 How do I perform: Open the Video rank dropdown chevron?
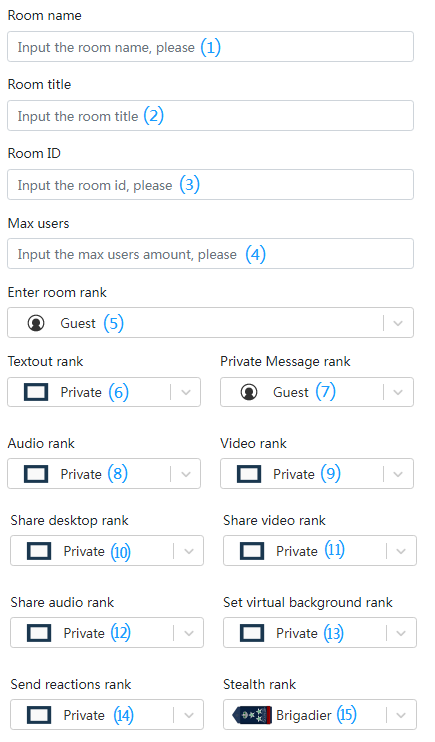[x=398, y=474]
